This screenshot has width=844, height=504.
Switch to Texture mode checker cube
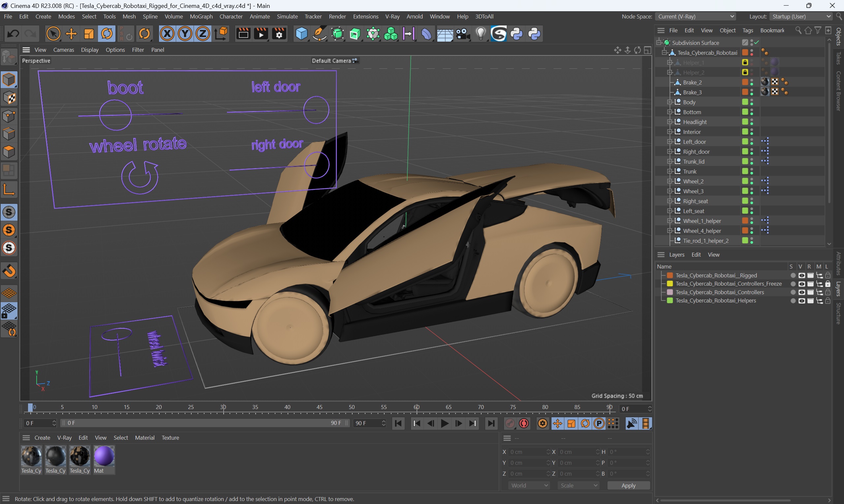click(x=9, y=98)
